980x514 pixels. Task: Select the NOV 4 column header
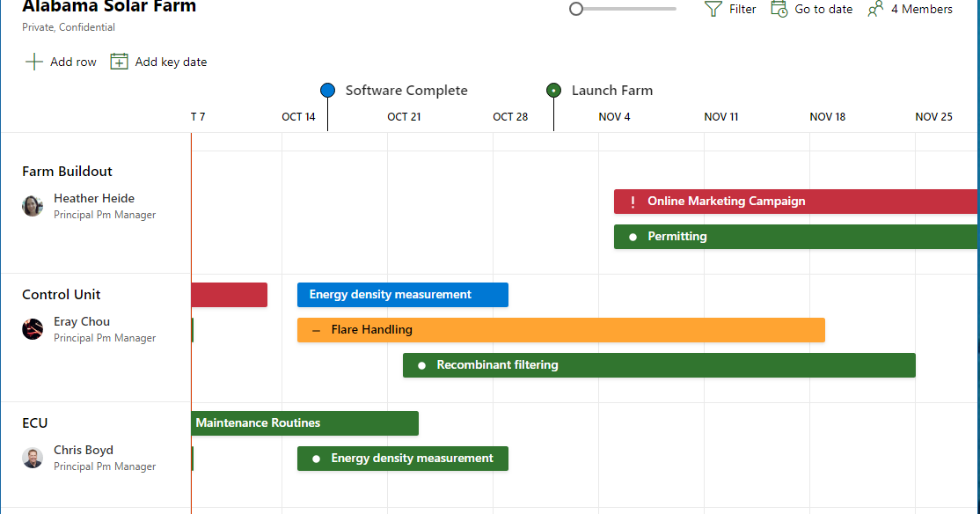coord(614,116)
